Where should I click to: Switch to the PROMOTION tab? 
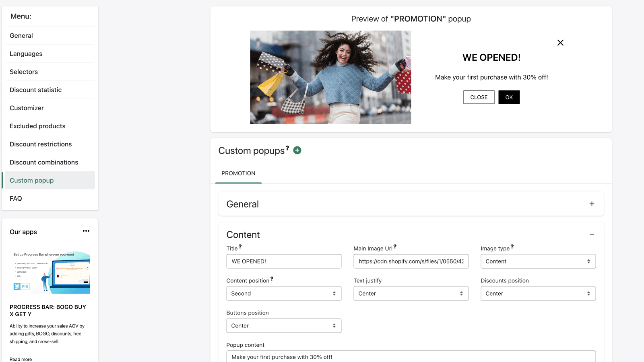click(238, 173)
